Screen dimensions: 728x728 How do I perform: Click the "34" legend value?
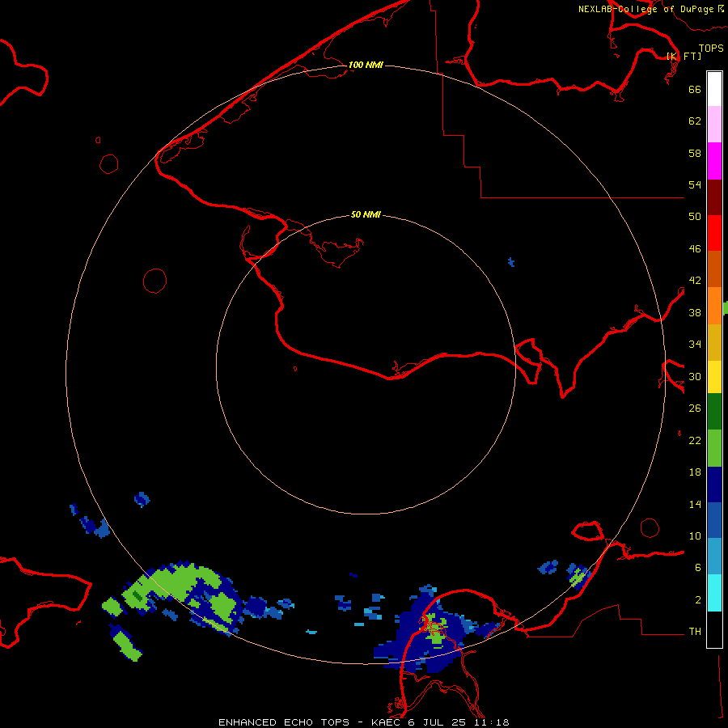point(695,345)
